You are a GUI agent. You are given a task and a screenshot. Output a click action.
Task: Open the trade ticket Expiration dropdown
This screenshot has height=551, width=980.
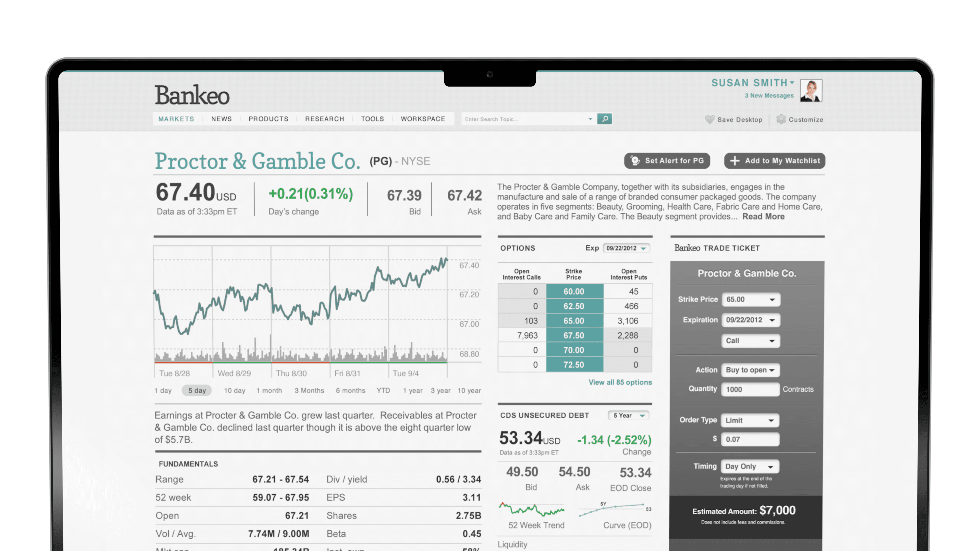[x=751, y=320]
